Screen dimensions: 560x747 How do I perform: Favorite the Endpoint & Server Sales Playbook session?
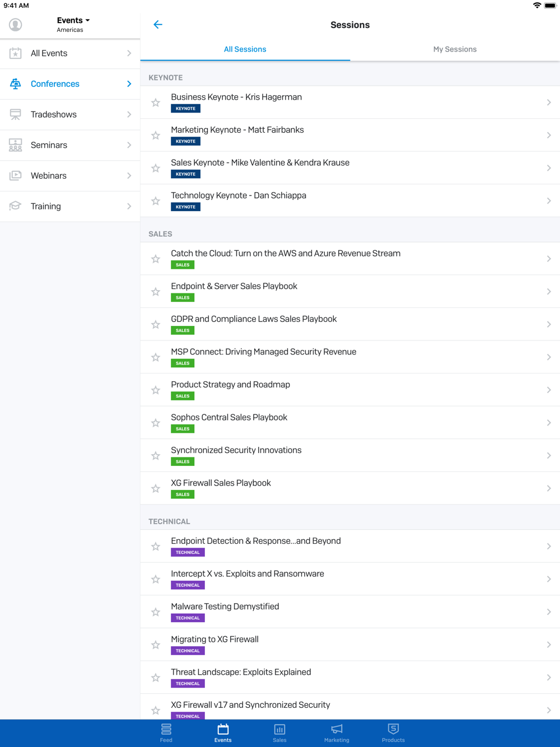pyautogui.click(x=156, y=292)
